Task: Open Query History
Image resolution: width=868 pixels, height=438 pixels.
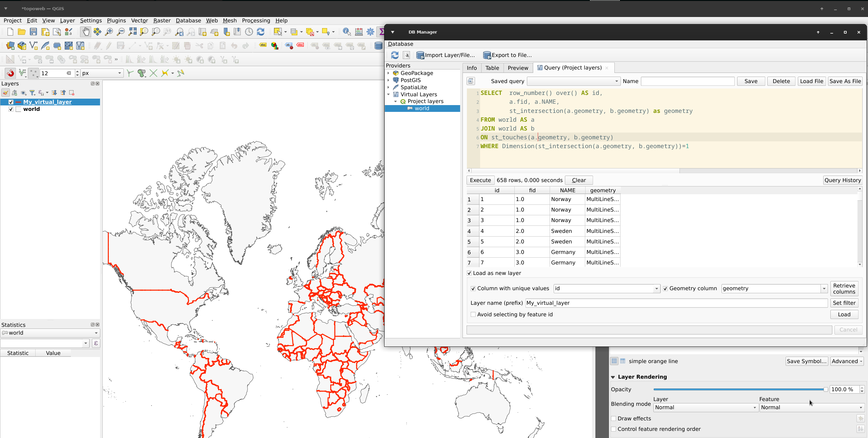Action: click(843, 180)
